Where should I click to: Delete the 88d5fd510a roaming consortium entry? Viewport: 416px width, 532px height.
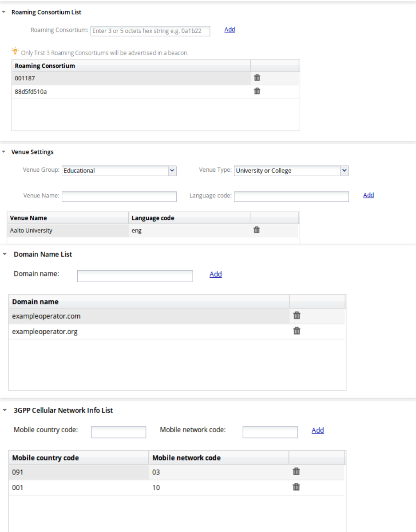click(257, 91)
